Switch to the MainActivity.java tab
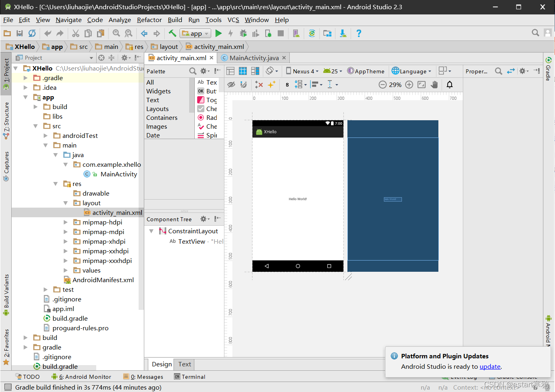This screenshot has width=555, height=392. click(254, 58)
